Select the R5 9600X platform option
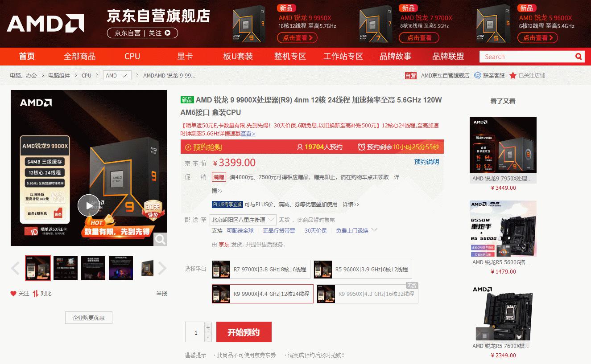591x364 pixels. click(363, 270)
